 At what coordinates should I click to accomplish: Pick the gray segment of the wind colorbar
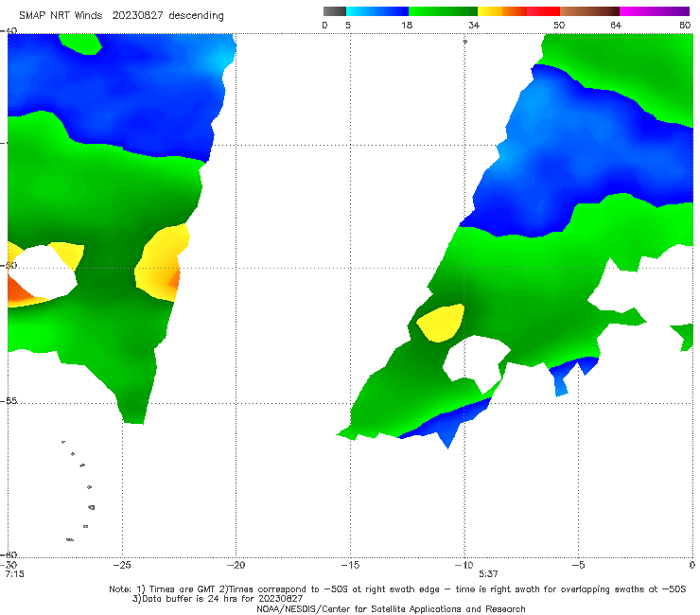[x=334, y=11]
